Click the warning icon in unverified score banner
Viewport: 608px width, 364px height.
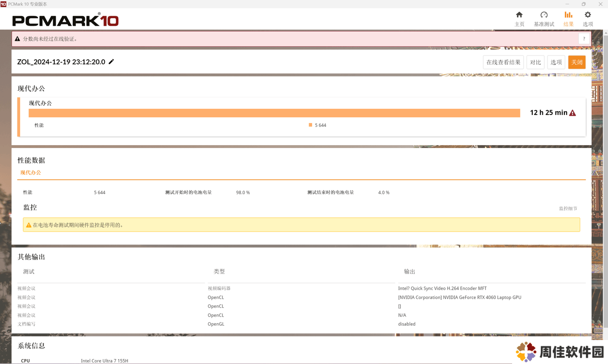tap(18, 39)
